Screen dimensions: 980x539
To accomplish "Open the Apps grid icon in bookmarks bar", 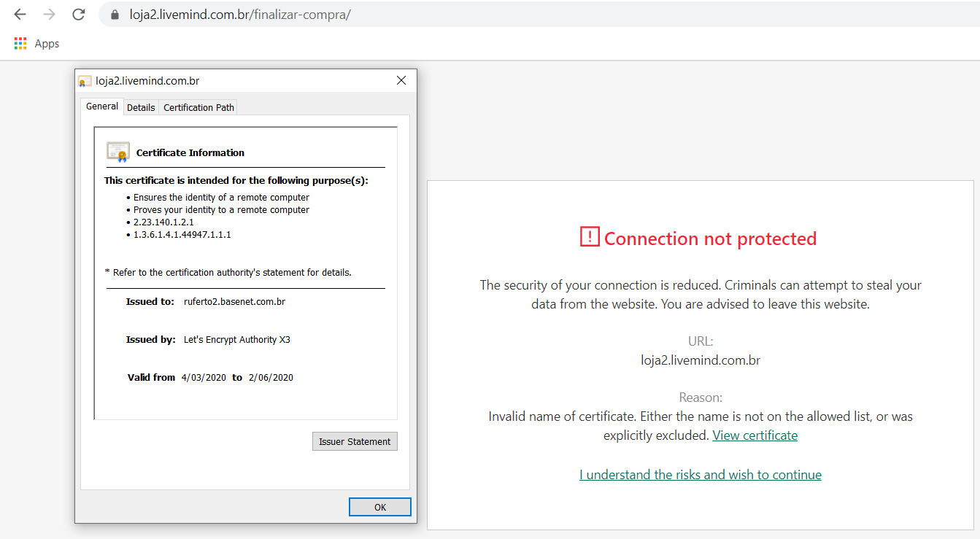I will tap(20, 44).
